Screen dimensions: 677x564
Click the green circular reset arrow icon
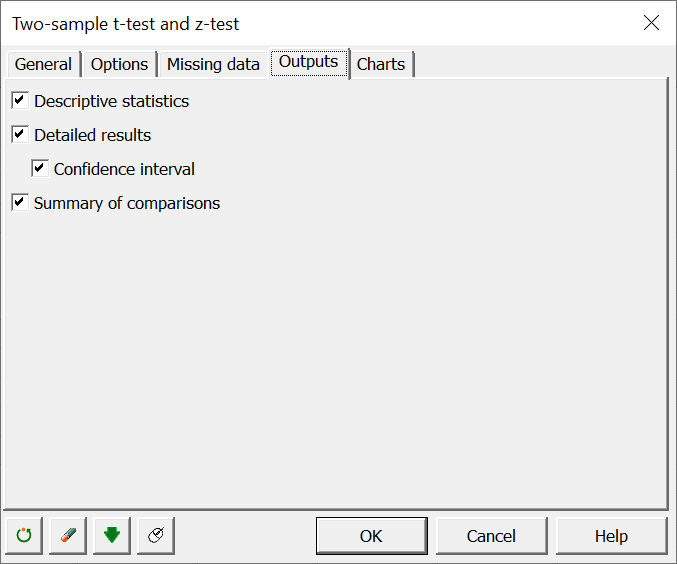(x=24, y=535)
